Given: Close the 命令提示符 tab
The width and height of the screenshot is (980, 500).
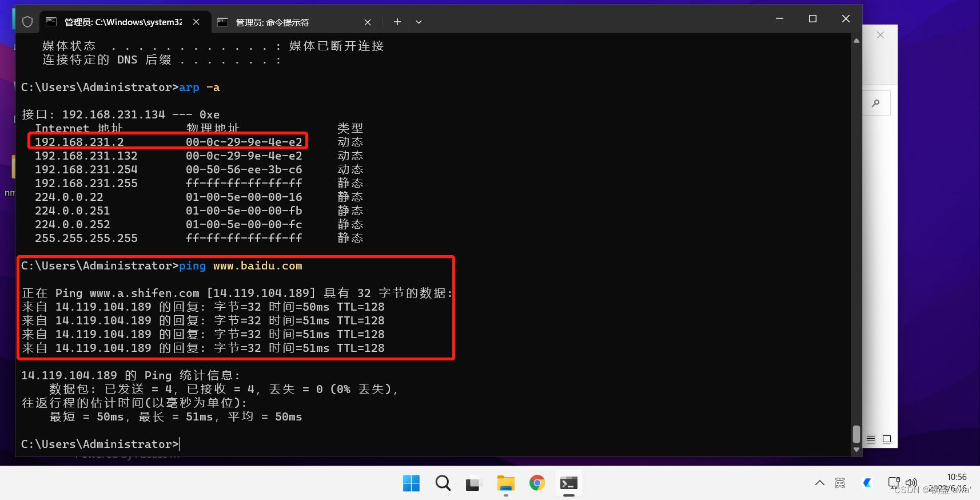Looking at the screenshot, I should coord(368,22).
